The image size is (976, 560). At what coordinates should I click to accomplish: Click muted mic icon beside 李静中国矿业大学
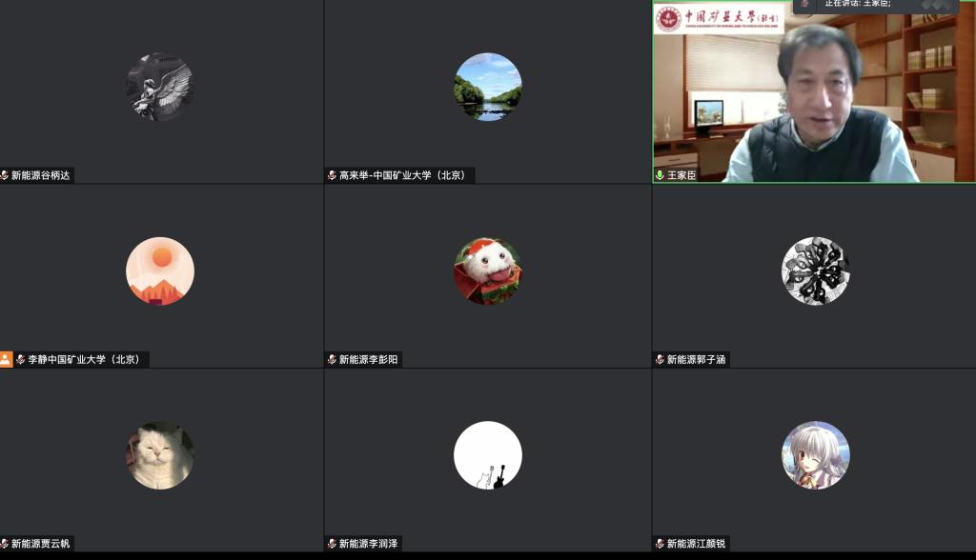[20, 359]
